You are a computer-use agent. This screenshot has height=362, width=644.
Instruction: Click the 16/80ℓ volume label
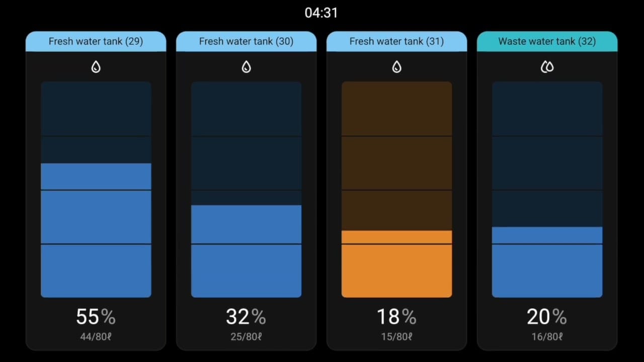(547, 336)
